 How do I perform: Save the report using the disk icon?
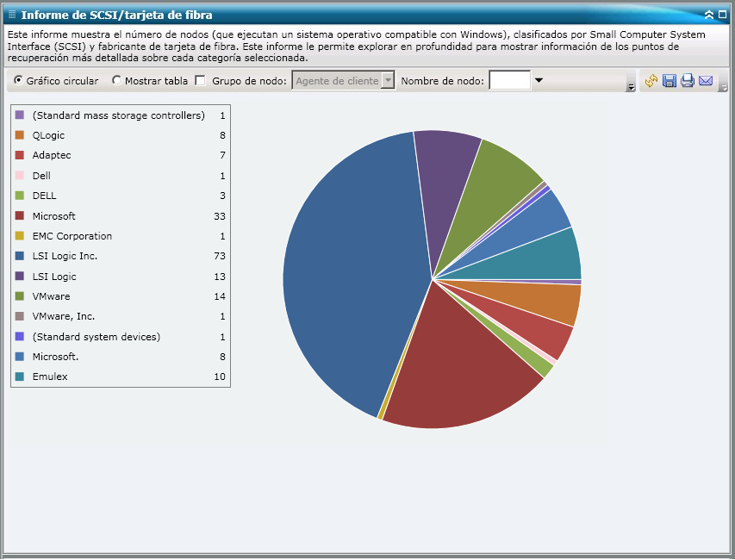[x=669, y=80]
